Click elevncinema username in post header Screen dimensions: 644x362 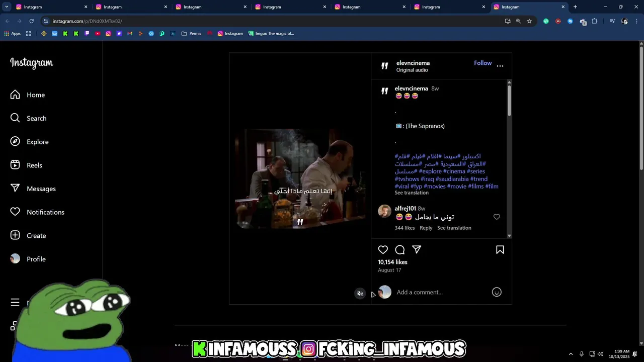click(x=413, y=63)
